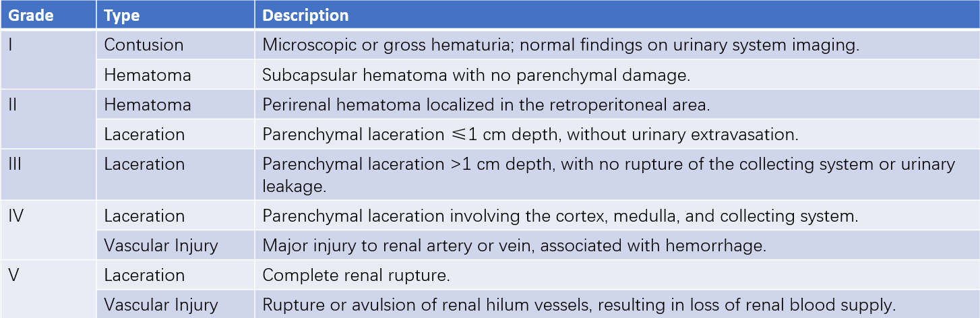Select the subcapsular hematoma description cell
980x318 pixels.
pyautogui.click(x=476, y=75)
